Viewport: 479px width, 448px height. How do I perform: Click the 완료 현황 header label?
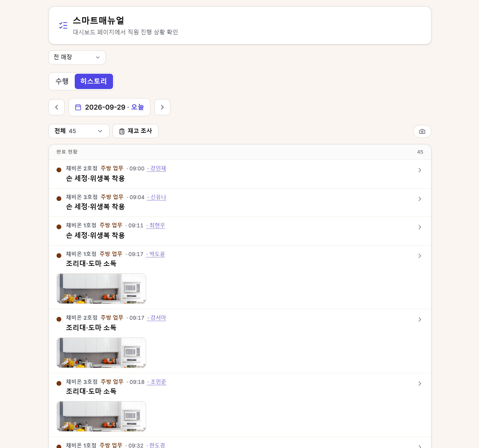point(67,152)
